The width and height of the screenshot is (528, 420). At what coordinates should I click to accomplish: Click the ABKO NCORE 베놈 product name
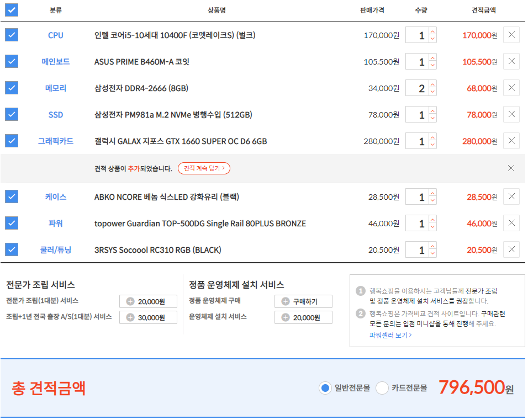point(167,197)
